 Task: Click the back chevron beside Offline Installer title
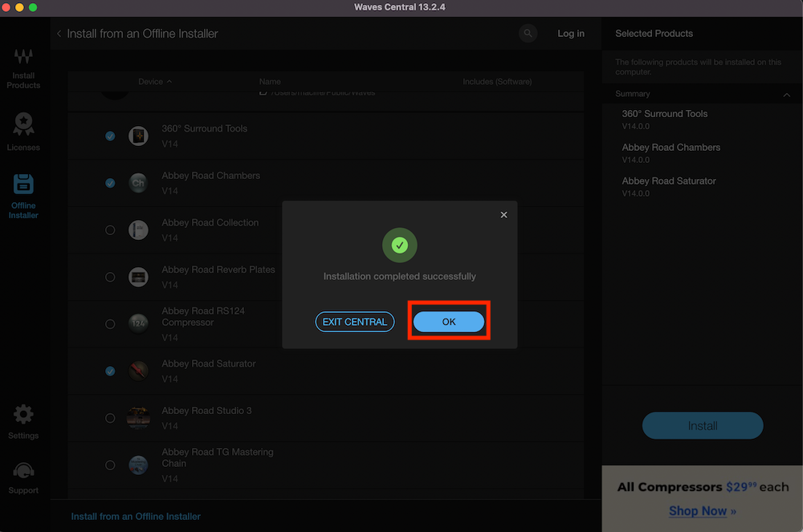pos(60,34)
